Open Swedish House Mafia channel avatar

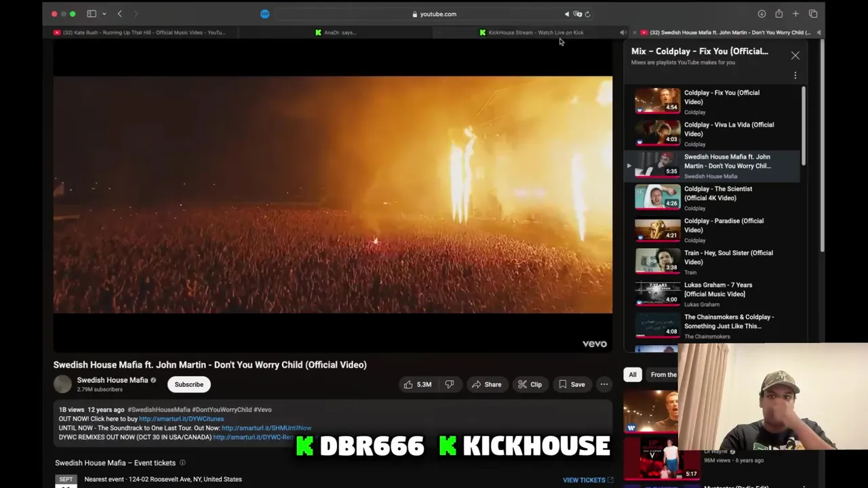pos(62,384)
